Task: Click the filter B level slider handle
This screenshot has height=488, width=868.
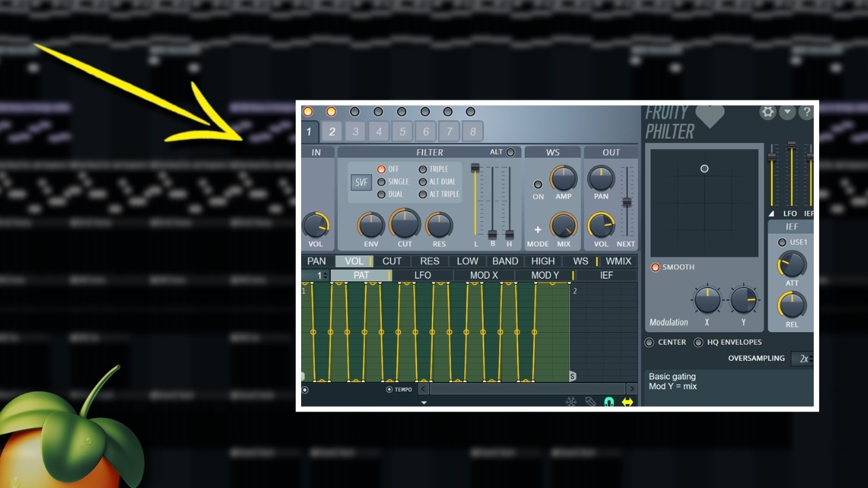Action: (x=492, y=235)
